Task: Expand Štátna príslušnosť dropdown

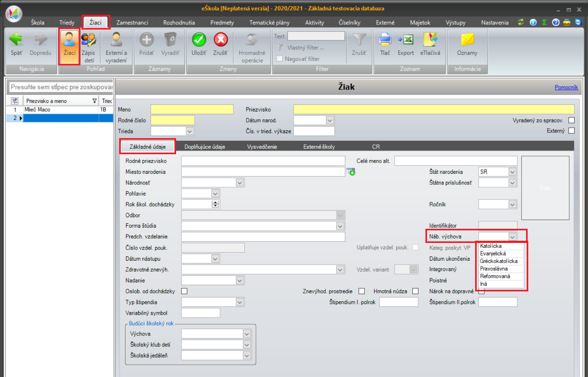Action: 512,183
